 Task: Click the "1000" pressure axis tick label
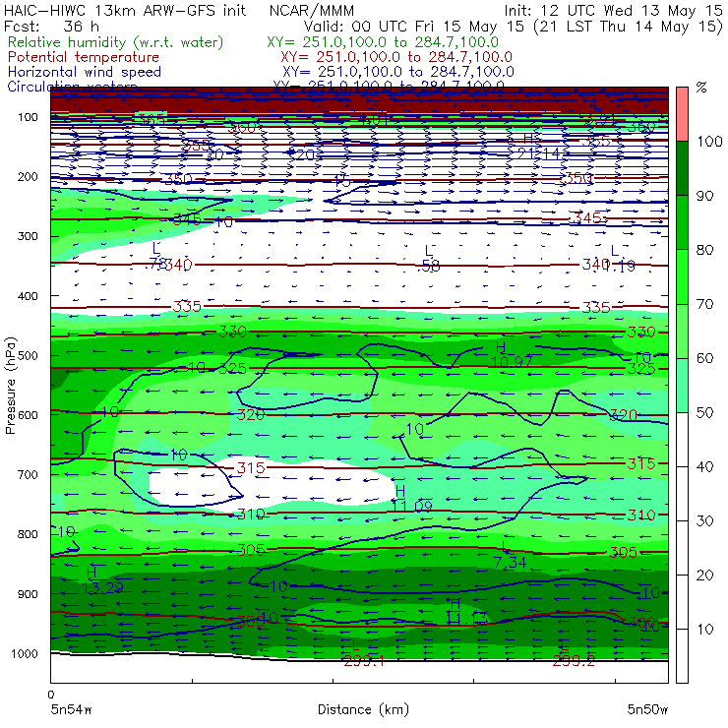coord(25,653)
